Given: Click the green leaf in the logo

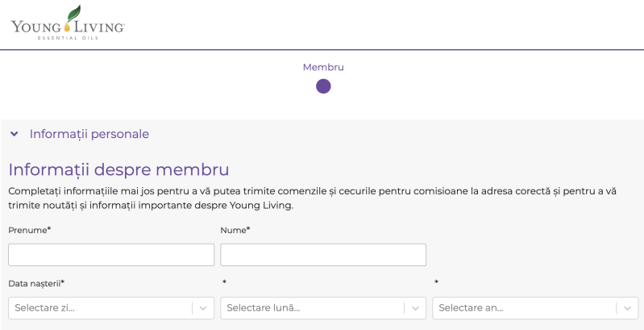Looking at the screenshot, I should [73, 13].
